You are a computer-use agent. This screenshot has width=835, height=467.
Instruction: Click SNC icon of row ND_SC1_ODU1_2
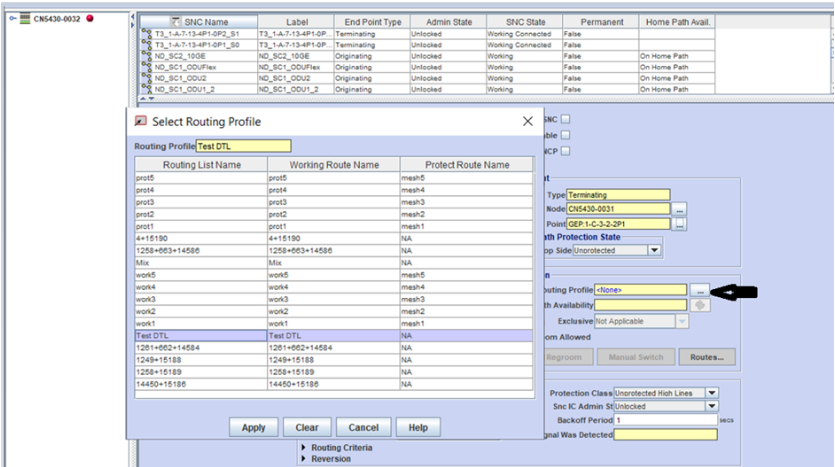click(x=146, y=89)
